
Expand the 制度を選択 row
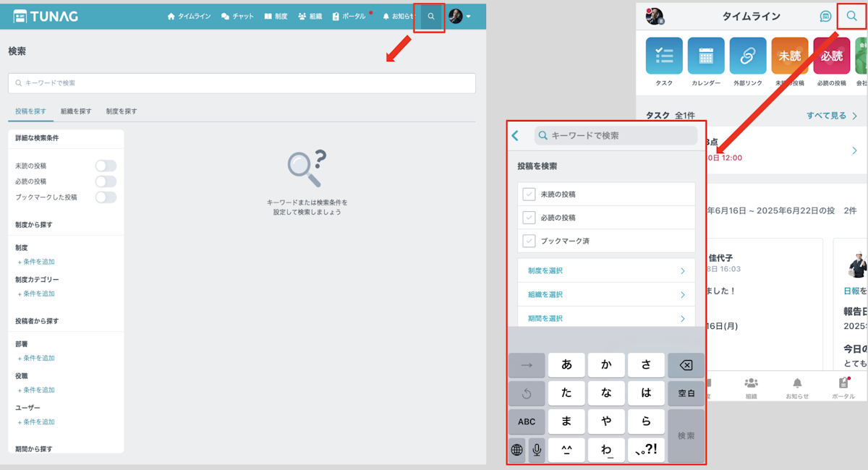pos(606,270)
